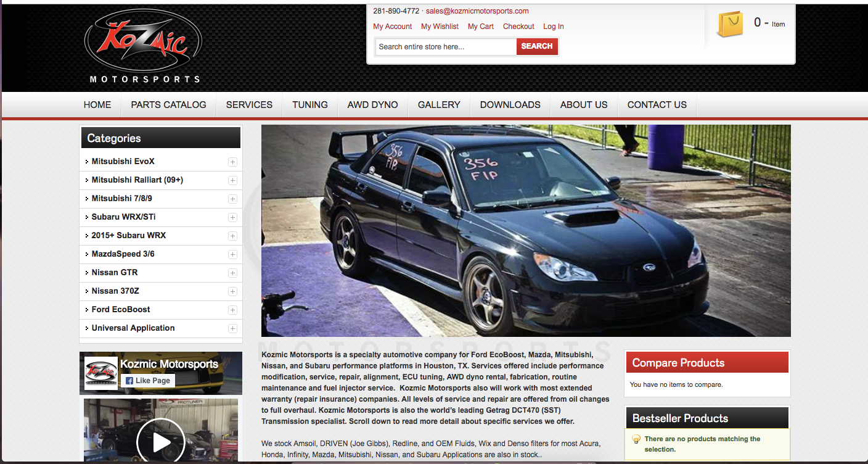
Task: Expand the Mitsubishi Ralliart (09+) category
Action: [232, 180]
